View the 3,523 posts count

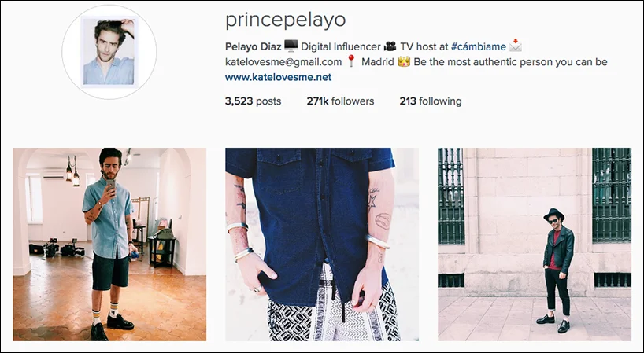pyautogui.click(x=253, y=101)
